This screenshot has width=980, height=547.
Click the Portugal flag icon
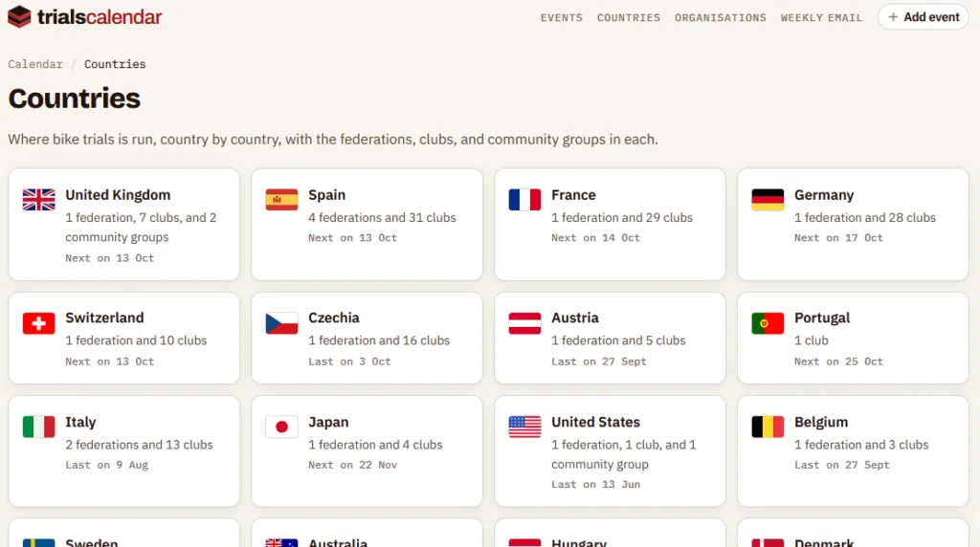[768, 323]
